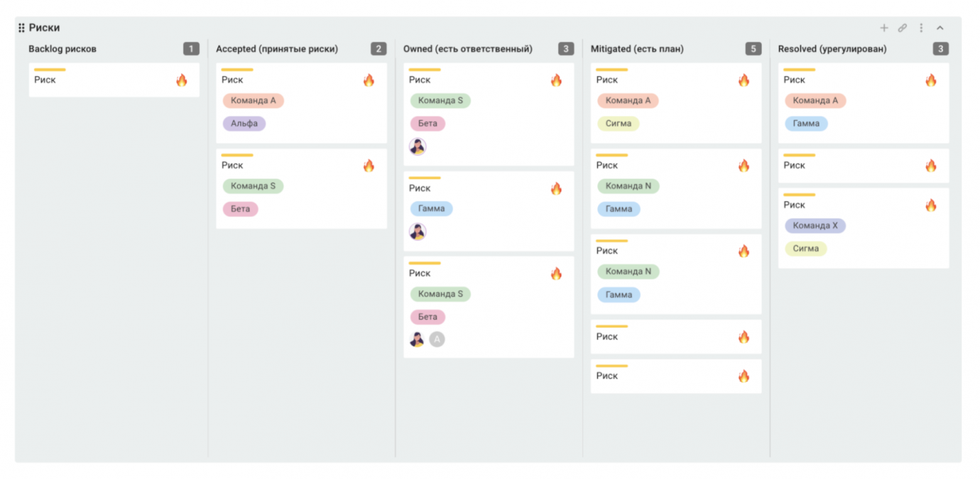Select the Команда A tag in Accepted column

coord(253,101)
